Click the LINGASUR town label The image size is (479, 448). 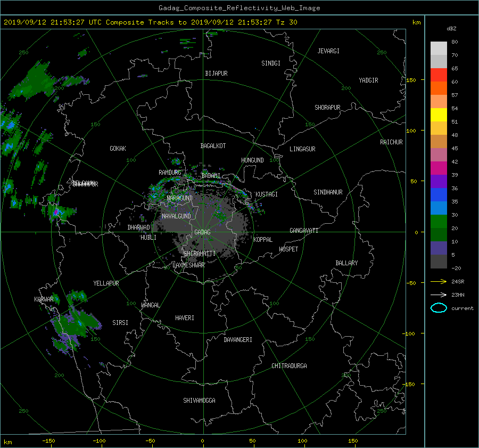[302, 149]
